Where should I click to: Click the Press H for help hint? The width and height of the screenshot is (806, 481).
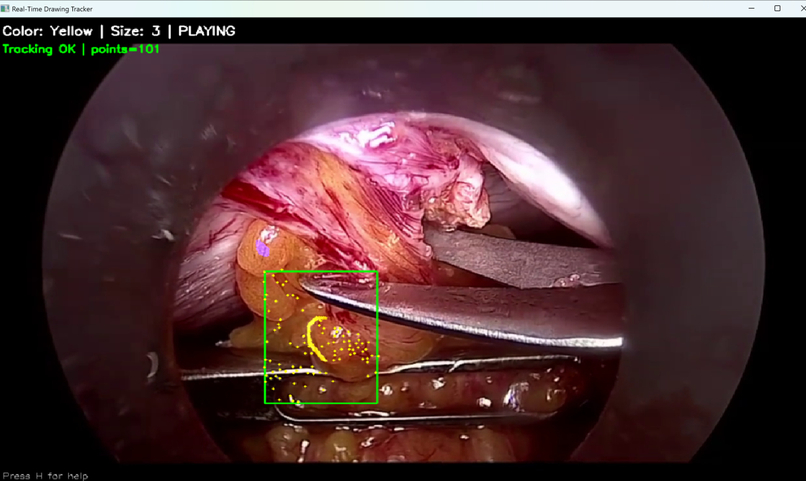(x=45, y=476)
